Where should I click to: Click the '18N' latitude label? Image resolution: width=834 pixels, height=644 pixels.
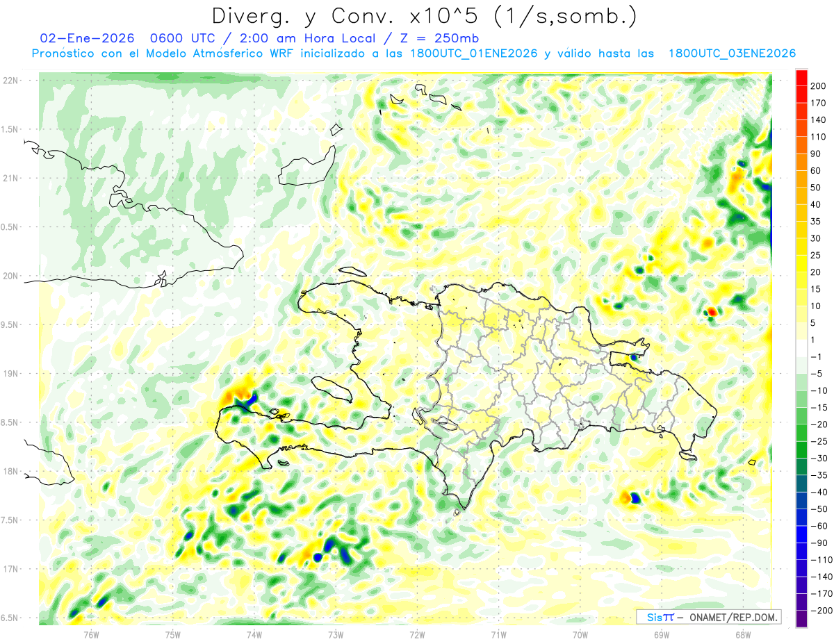pos(10,472)
